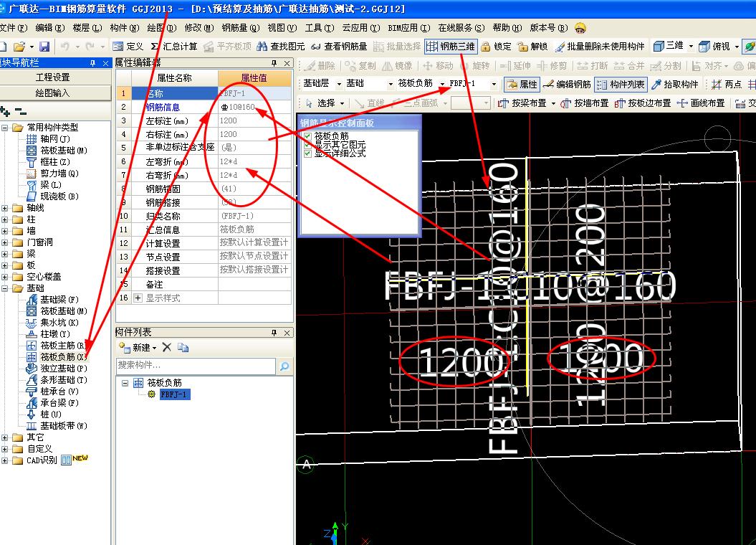
Task: Select the 画线布置 placement tool
Action: pyautogui.click(x=701, y=103)
